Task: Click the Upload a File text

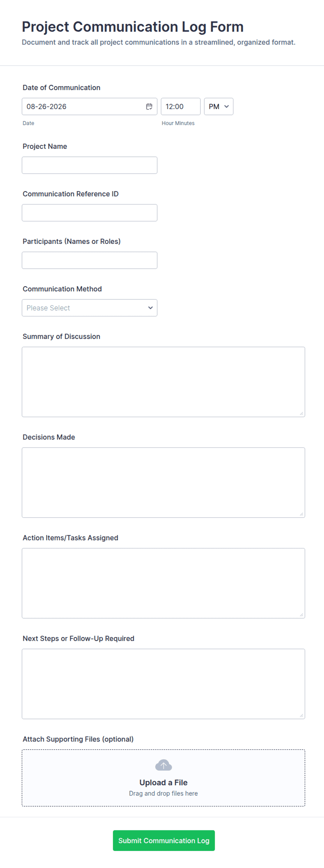Action: coord(163,782)
